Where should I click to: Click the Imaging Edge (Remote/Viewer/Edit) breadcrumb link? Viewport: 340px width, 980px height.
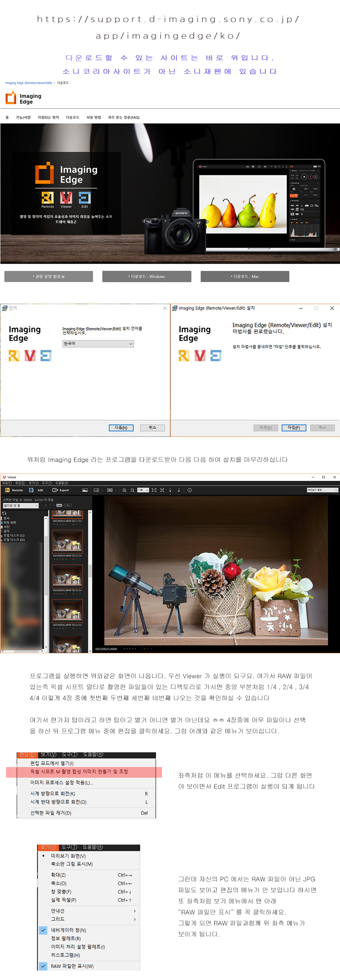point(28,83)
